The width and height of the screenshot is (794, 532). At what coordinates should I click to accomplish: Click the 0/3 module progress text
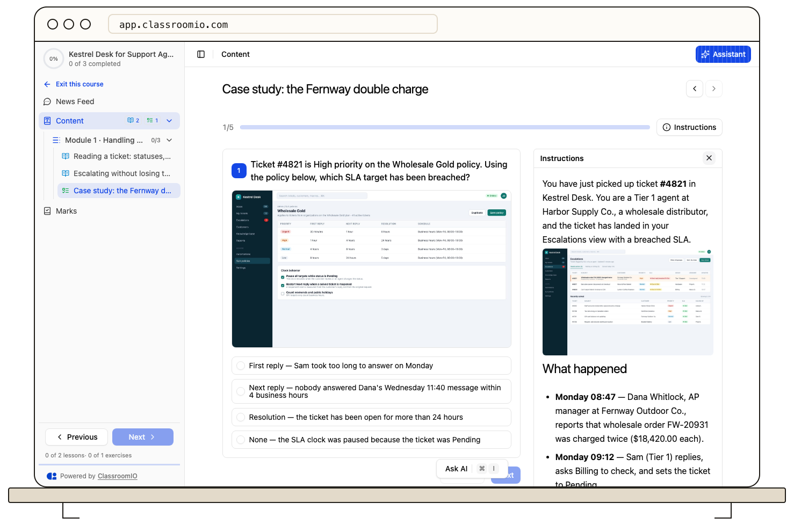[156, 140]
